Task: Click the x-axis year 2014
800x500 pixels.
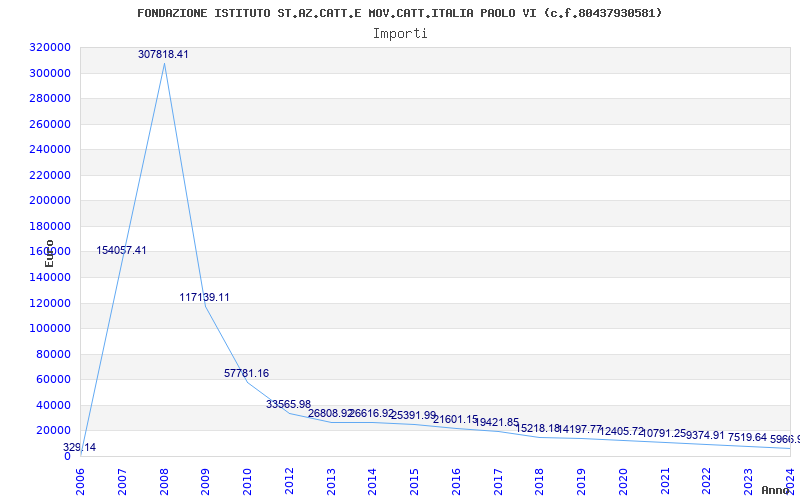Action: (373, 481)
